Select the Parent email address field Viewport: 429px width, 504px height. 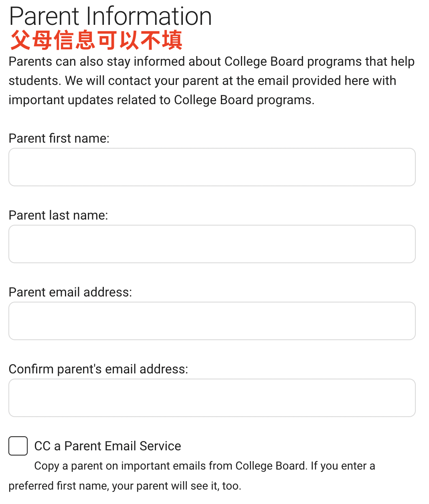click(x=212, y=321)
